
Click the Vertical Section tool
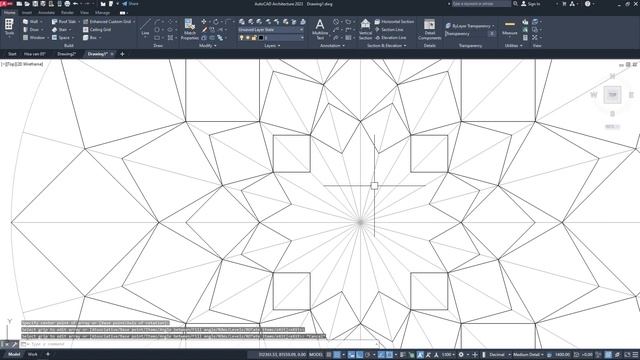tap(365, 29)
